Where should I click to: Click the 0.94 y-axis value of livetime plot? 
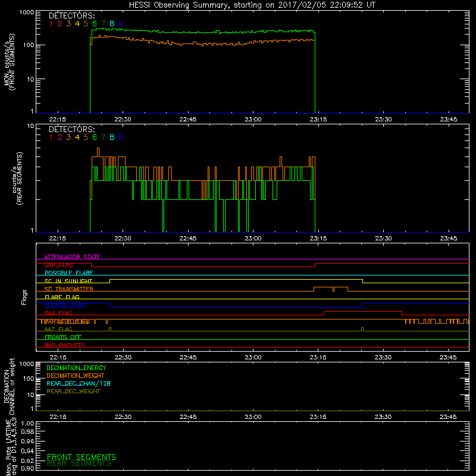point(27,451)
